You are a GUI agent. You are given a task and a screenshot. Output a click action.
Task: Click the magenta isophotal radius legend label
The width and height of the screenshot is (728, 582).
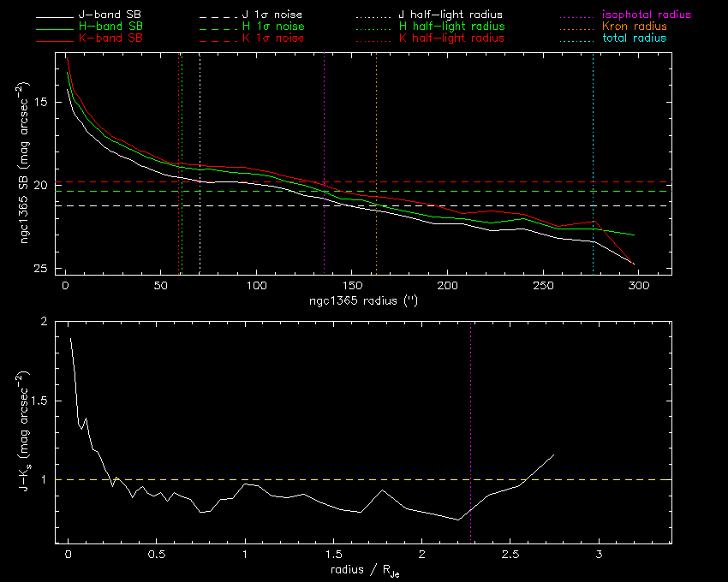[647, 15]
